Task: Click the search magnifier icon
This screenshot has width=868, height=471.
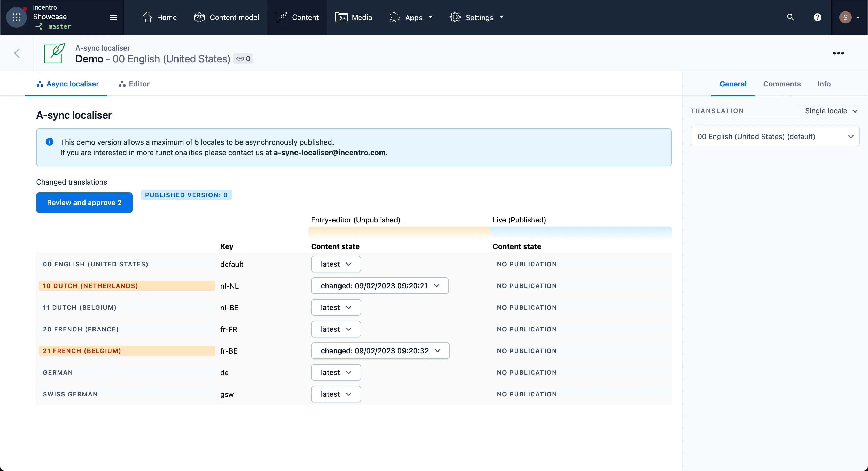Action: click(790, 17)
